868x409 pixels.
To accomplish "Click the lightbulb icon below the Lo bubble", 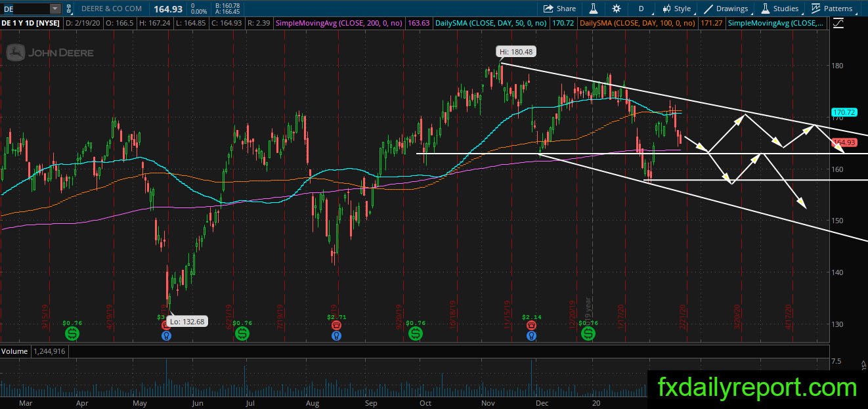I will coord(165,335).
